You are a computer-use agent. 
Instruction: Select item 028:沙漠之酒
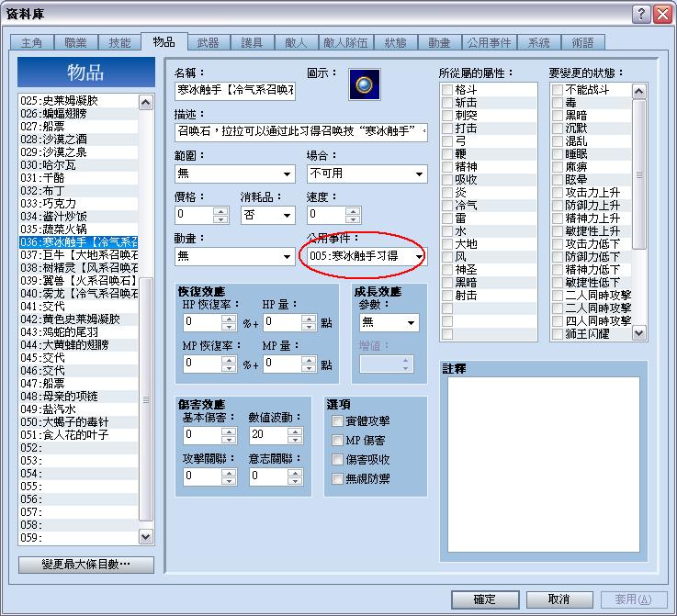tap(79, 140)
